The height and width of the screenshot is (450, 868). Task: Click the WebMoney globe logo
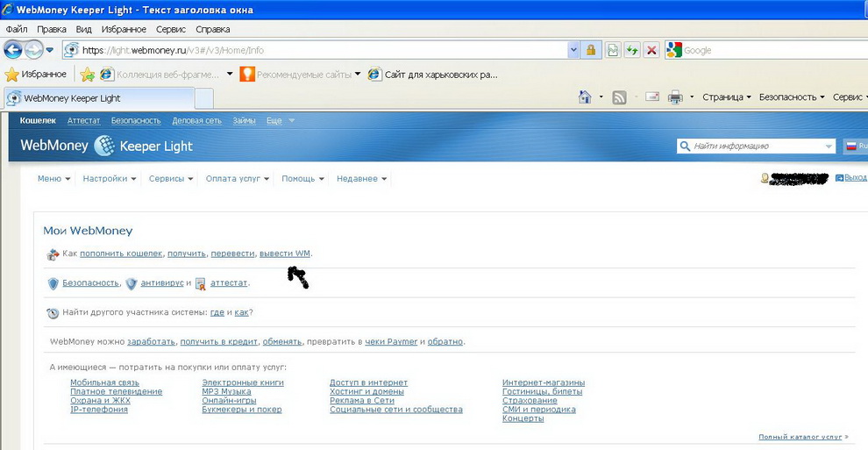pyautogui.click(x=104, y=146)
